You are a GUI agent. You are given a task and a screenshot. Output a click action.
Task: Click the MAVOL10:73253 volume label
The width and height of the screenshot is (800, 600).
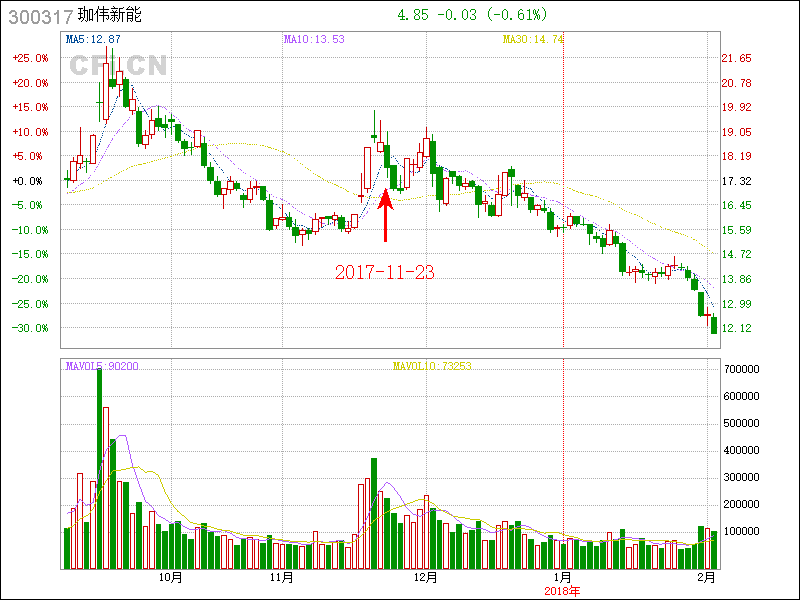tap(431, 366)
